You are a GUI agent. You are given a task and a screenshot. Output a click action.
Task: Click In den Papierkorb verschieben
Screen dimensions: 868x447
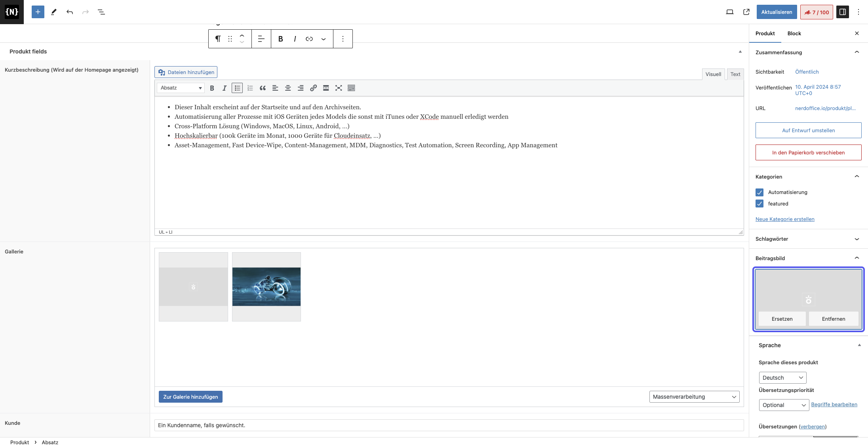808,152
